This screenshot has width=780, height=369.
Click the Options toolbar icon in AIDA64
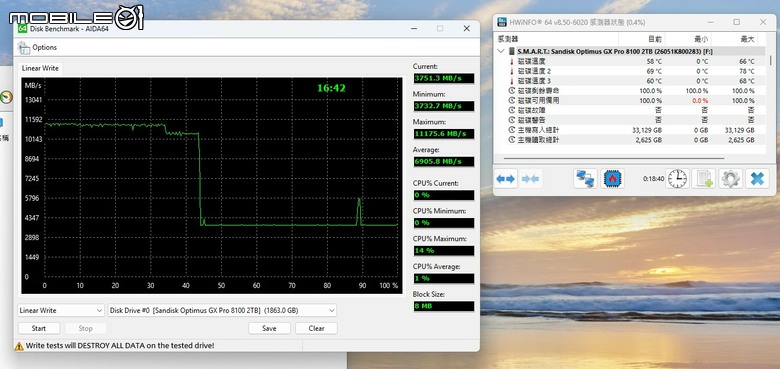point(23,48)
